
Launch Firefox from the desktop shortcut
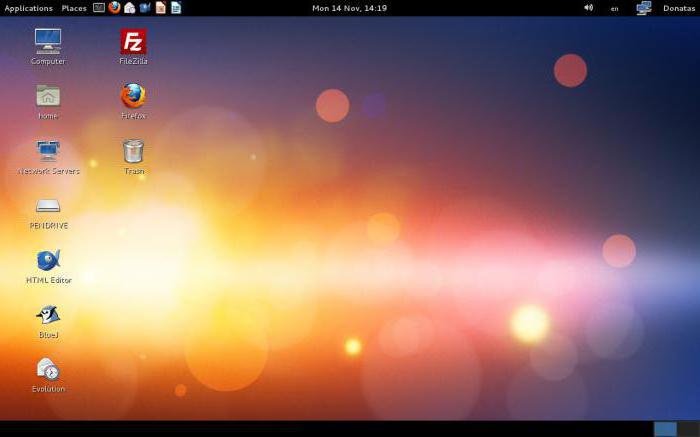click(133, 96)
